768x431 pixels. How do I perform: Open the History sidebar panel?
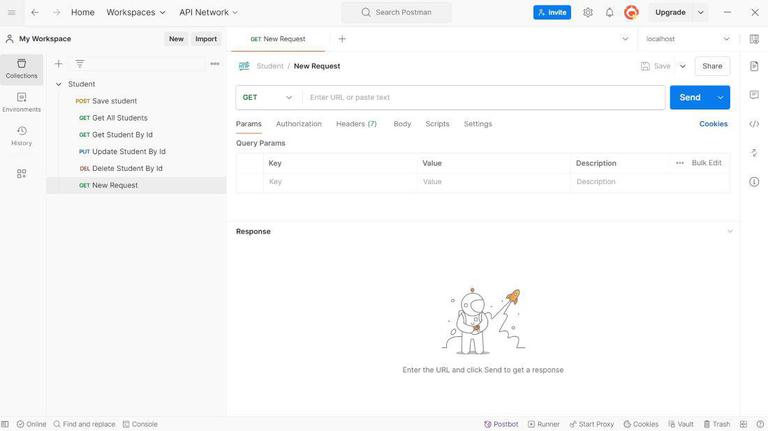tap(21, 136)
